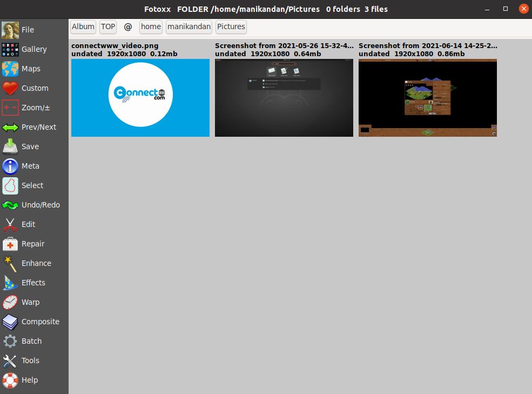Viewport: 532px width, 394px height.
Task: Close the Fotoxx window
Action: 524,9
